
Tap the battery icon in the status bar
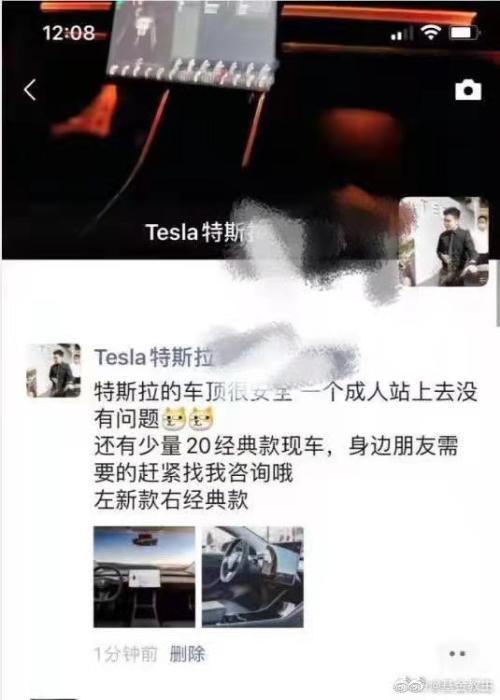click(x=464, y=33)
